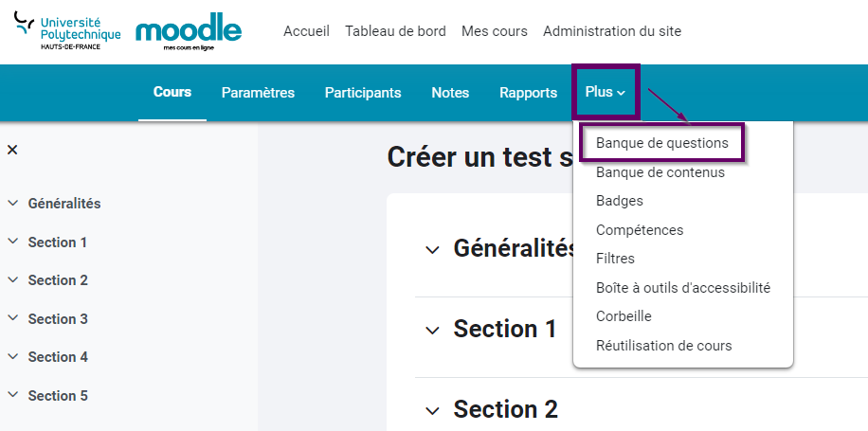Collapse Section 5 chevron in sidebar
The image size is (868, 431).
[12, 395]
